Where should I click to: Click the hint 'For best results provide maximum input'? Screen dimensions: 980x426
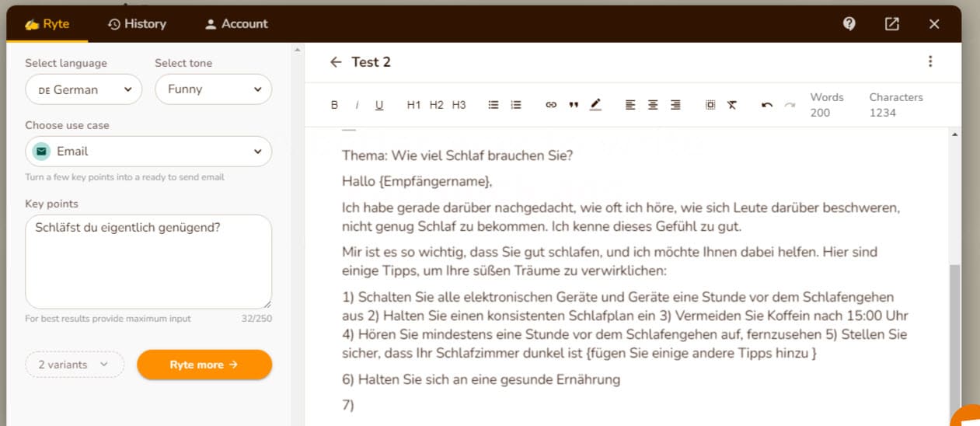click(108, 319)
